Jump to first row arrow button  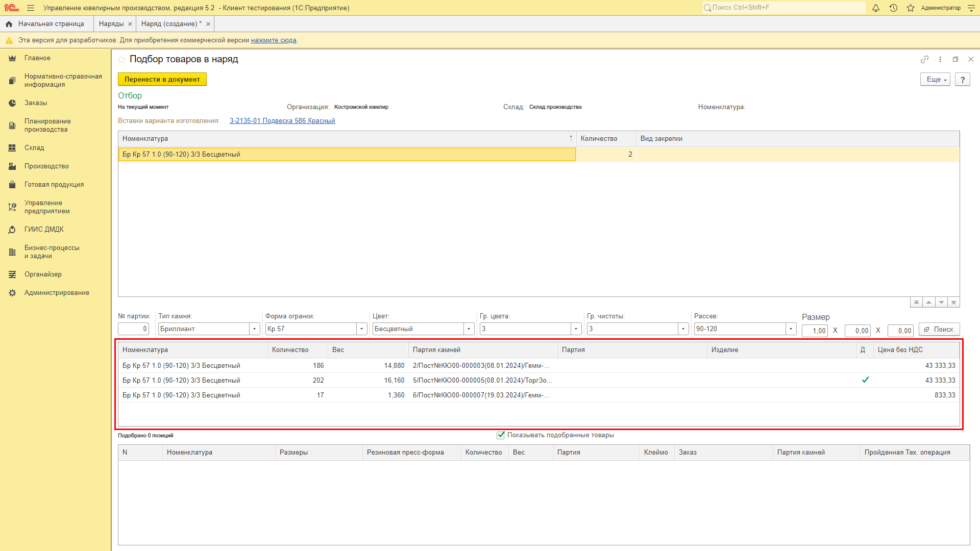(916, 303)
